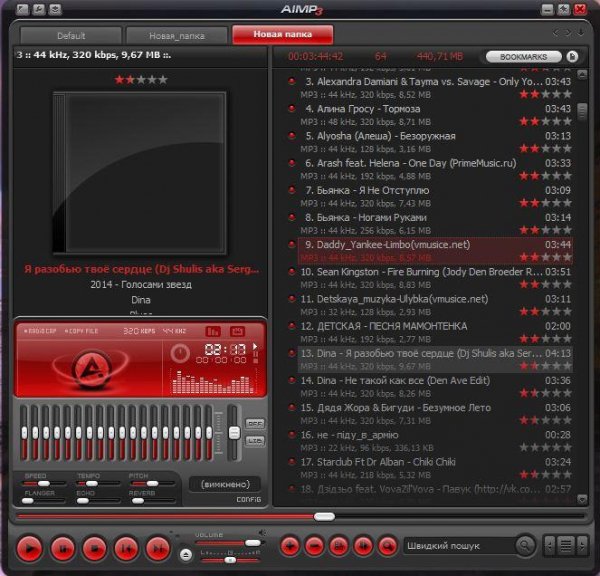Open settings via the wrench icon
The height and width of the screenshot is (576, 600).
(39, 9)
